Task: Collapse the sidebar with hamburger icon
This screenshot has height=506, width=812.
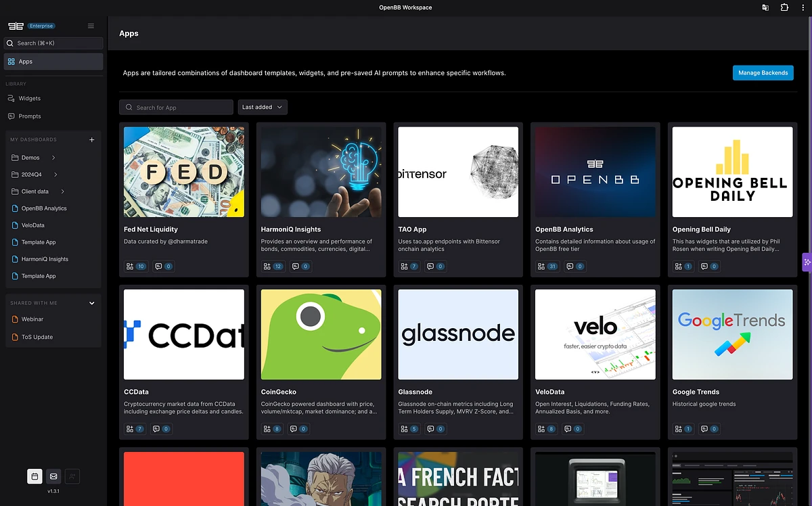Action: coord(91,26)
